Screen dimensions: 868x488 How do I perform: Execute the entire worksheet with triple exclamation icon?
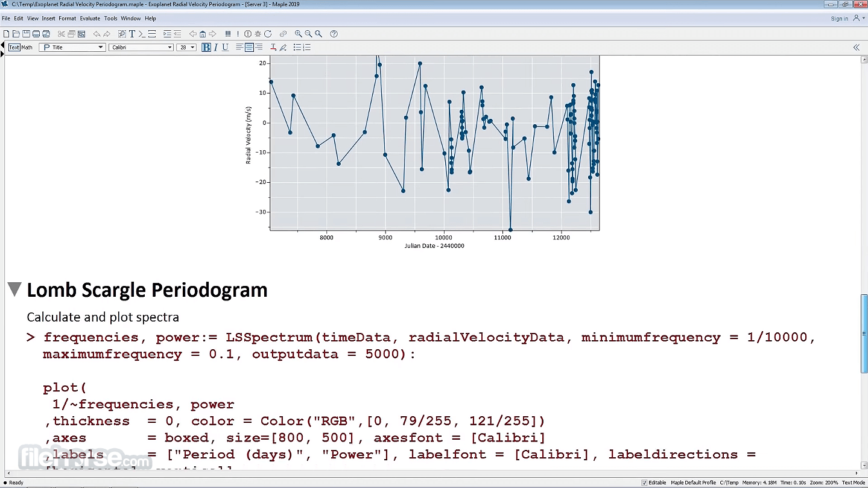[x=228, y=34]
